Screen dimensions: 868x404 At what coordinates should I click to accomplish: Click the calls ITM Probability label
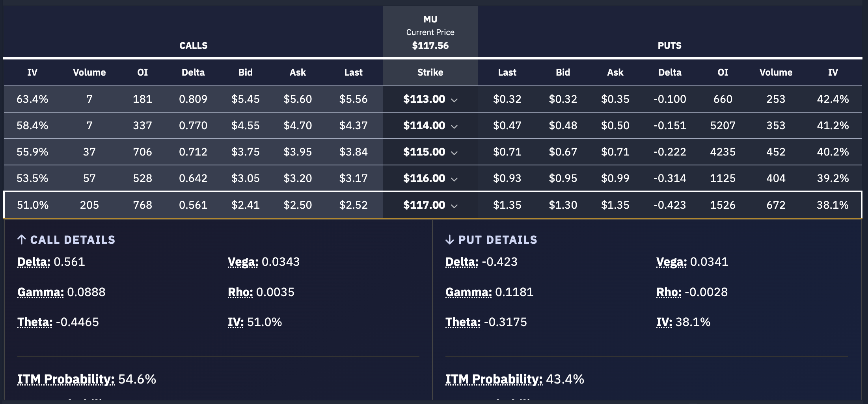(66, 379)
